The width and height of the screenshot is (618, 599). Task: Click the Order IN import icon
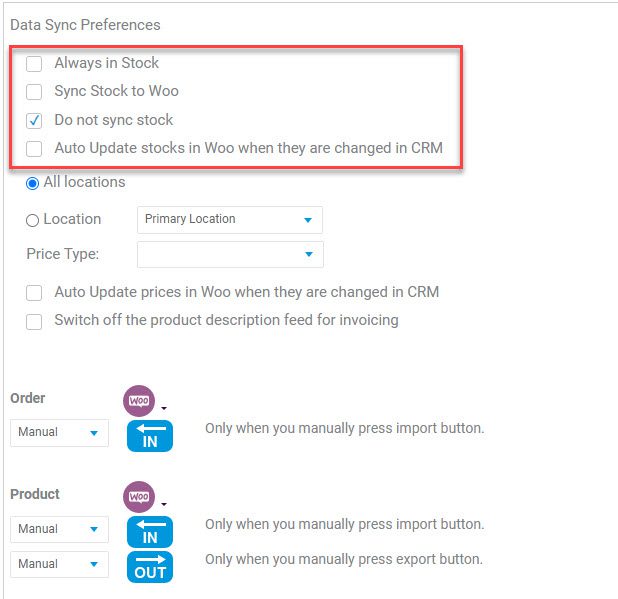[150, 435]
